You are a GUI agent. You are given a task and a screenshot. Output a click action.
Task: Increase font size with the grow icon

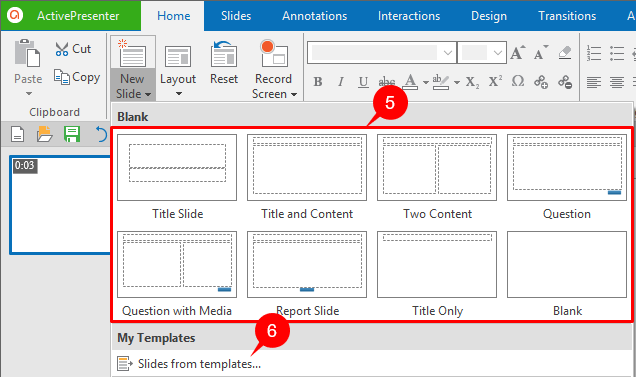coord(518,53)
